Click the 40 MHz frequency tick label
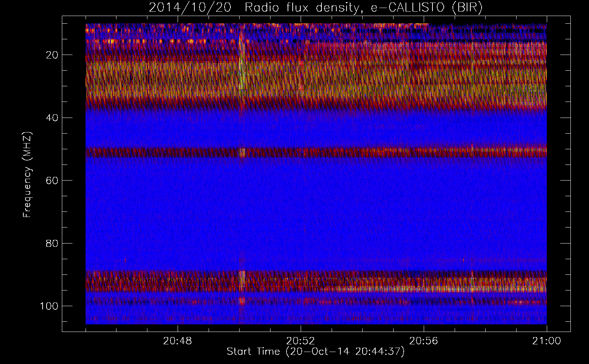 click(x=52, y=118)
